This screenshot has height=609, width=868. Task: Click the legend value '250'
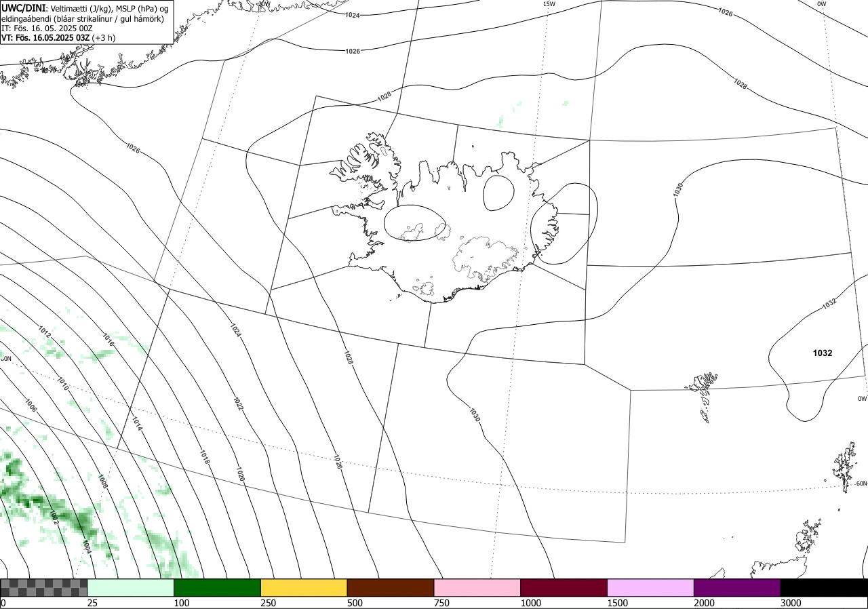point(268,603)
